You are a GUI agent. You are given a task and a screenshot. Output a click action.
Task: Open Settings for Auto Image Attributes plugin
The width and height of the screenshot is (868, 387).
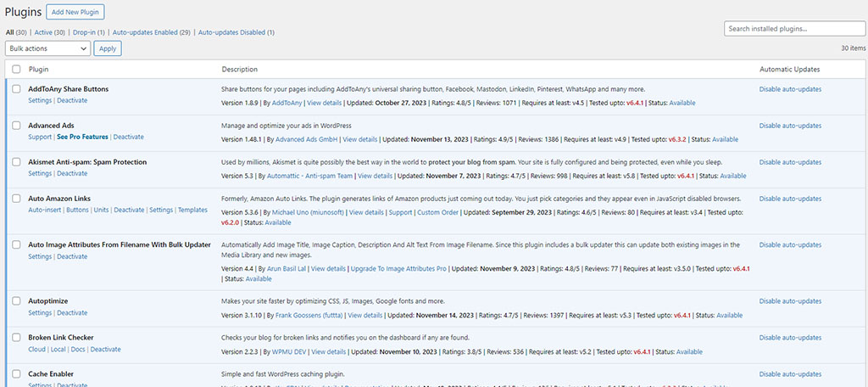(x=40, y=256)
